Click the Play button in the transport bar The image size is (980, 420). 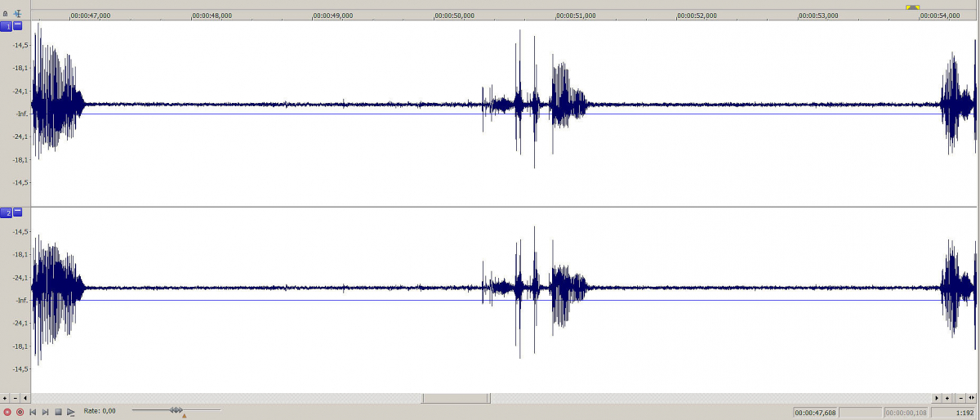(x=71, y=412)
